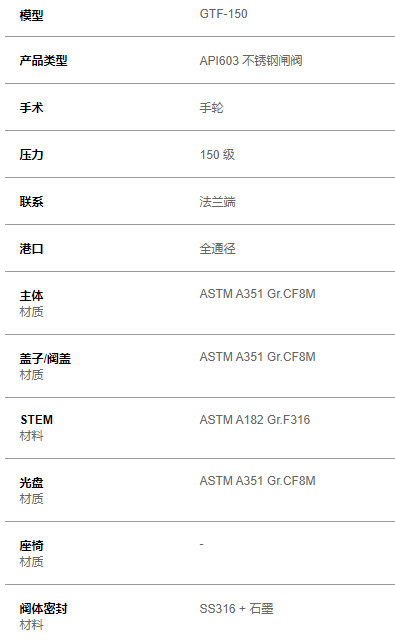
Task: Click the 光盘 材质 label
Action: pyautogui.click(x=31, y=491)
